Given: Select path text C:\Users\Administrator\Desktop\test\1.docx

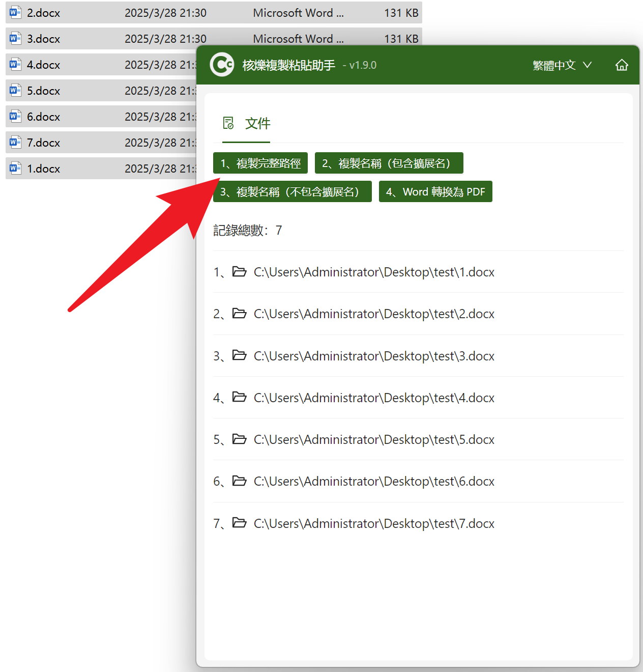Looking at the screenshot, I should pos(374,272).
